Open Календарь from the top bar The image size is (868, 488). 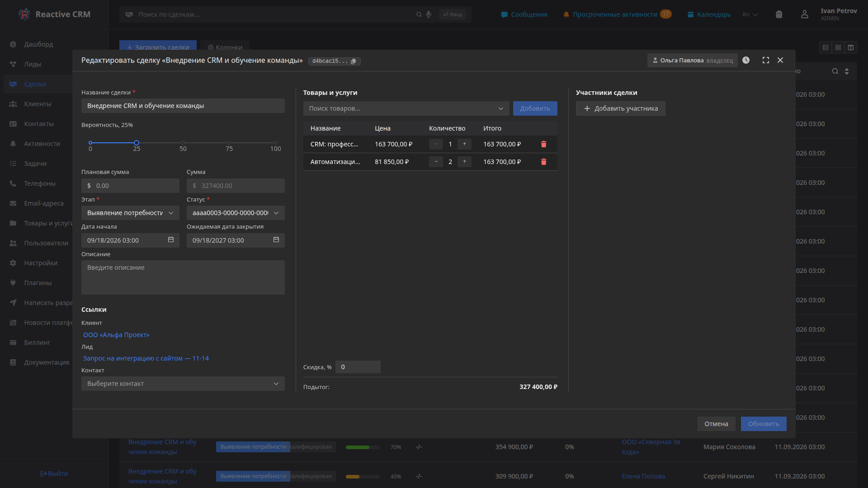709,14
